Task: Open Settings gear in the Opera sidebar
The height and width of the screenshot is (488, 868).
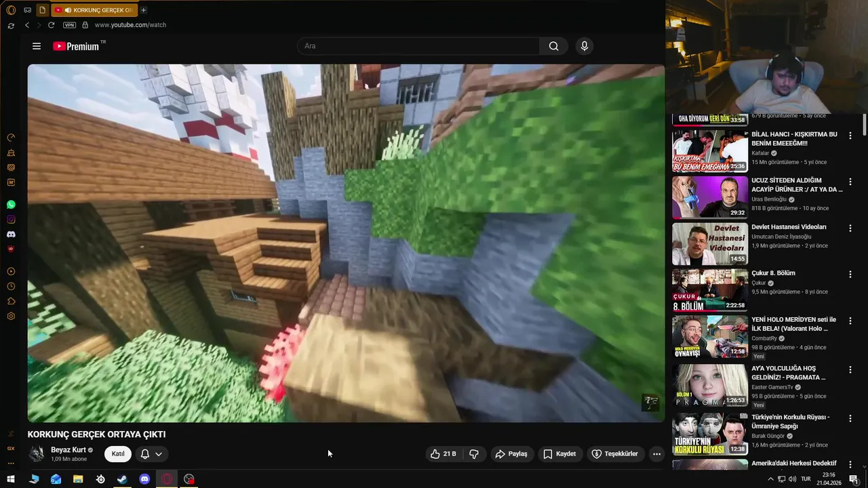Action: pos(11,316)
